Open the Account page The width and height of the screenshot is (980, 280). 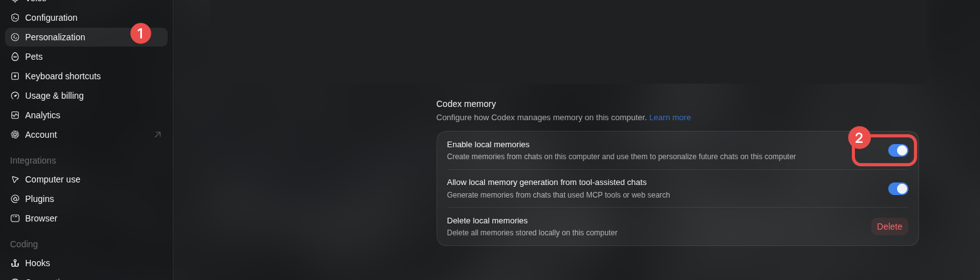point(86,135)
